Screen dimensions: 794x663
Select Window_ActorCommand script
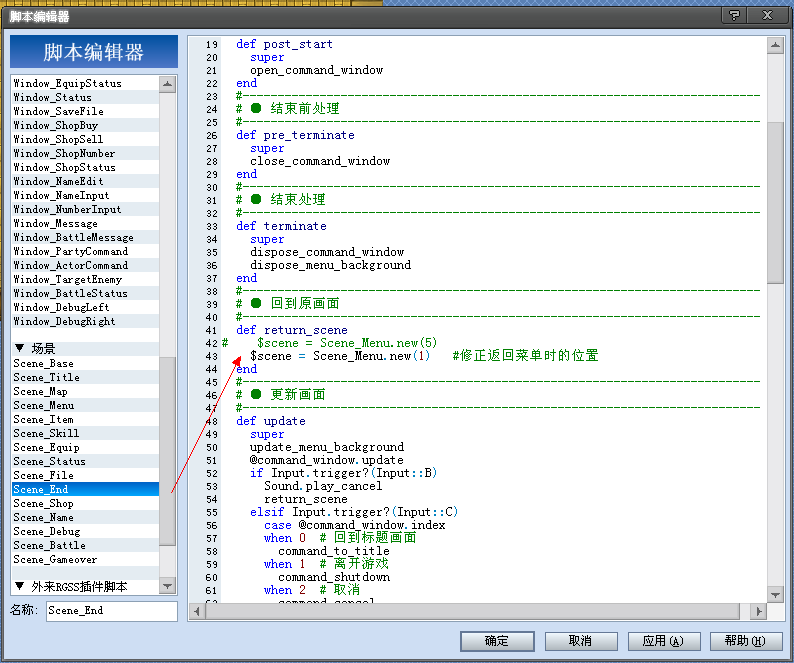tap(85, 265)
